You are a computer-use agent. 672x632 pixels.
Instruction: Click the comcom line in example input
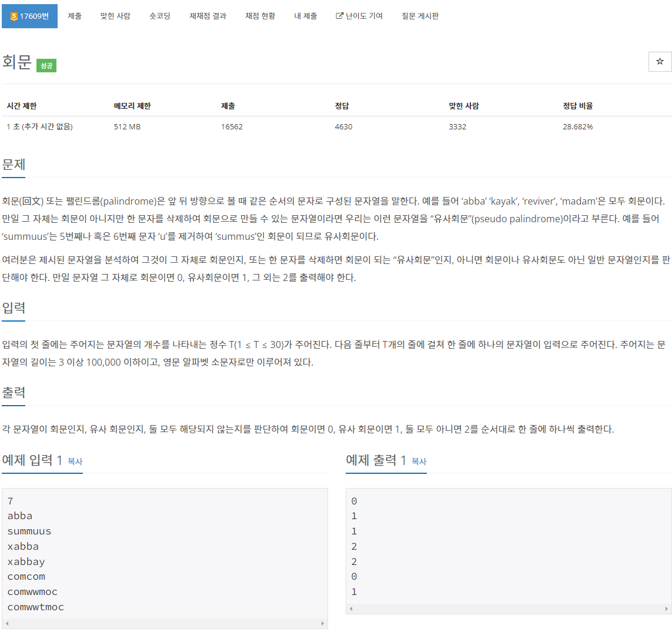[26, 577]
